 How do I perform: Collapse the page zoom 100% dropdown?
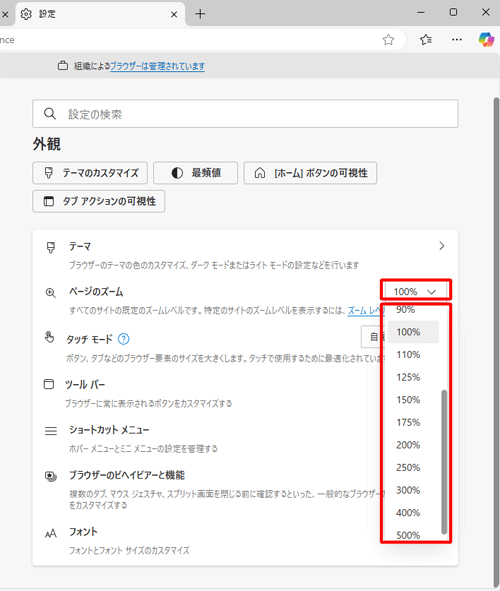tap(416, 292)
